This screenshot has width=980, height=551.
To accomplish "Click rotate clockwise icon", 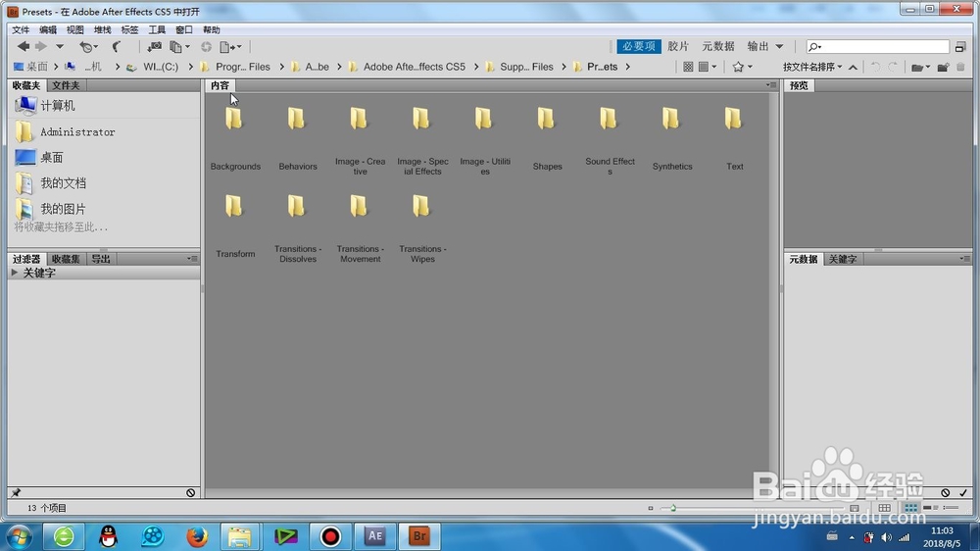I will coord(893,67).
